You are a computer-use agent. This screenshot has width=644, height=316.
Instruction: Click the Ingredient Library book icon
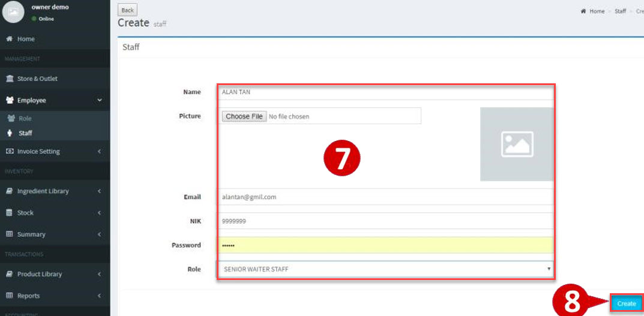pos(10,191)
